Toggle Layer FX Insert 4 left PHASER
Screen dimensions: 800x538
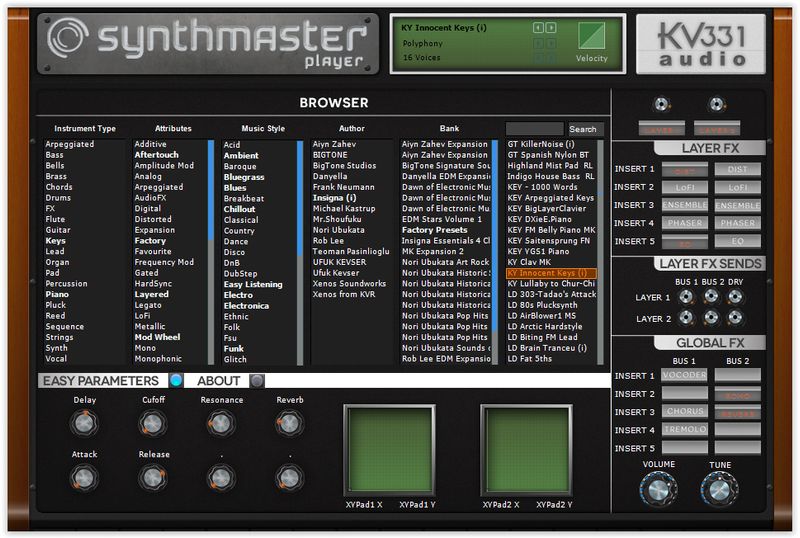coord(685,223)
